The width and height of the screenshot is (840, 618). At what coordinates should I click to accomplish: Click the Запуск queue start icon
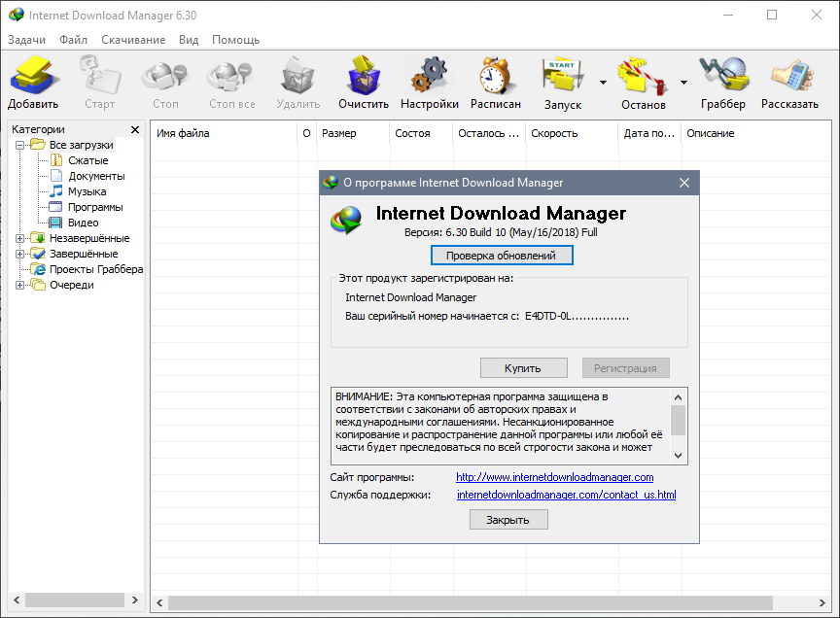point(562,75)
